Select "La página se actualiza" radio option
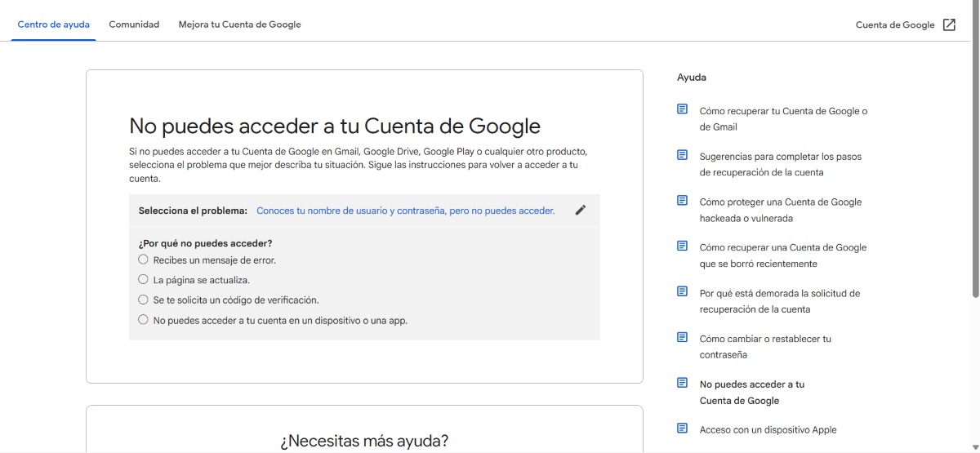Screen dimensions: 980x453 tap(143, 279)
